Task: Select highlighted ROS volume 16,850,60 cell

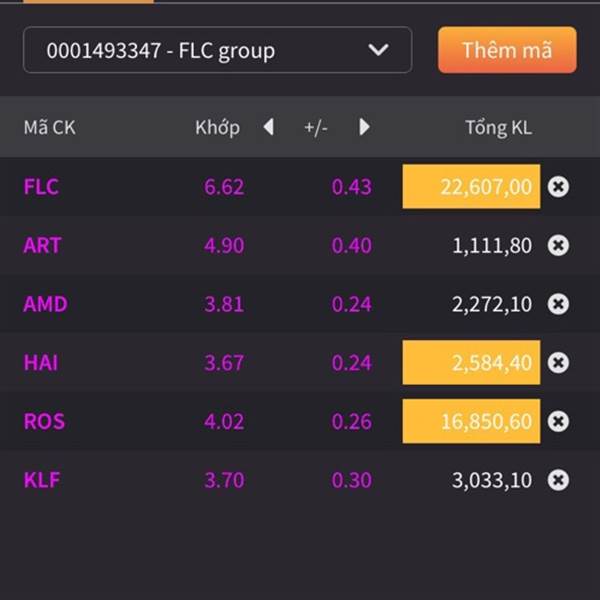Action: pos(471,421)
